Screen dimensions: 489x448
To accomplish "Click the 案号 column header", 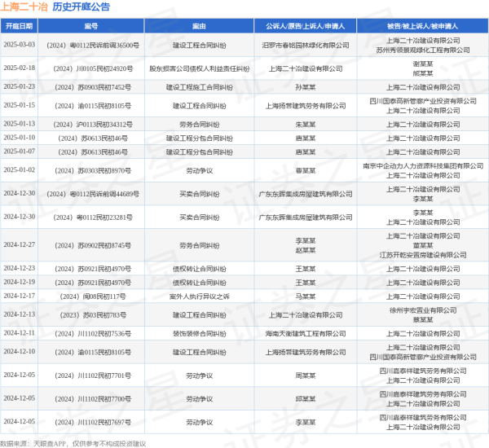I will (91, 26).
